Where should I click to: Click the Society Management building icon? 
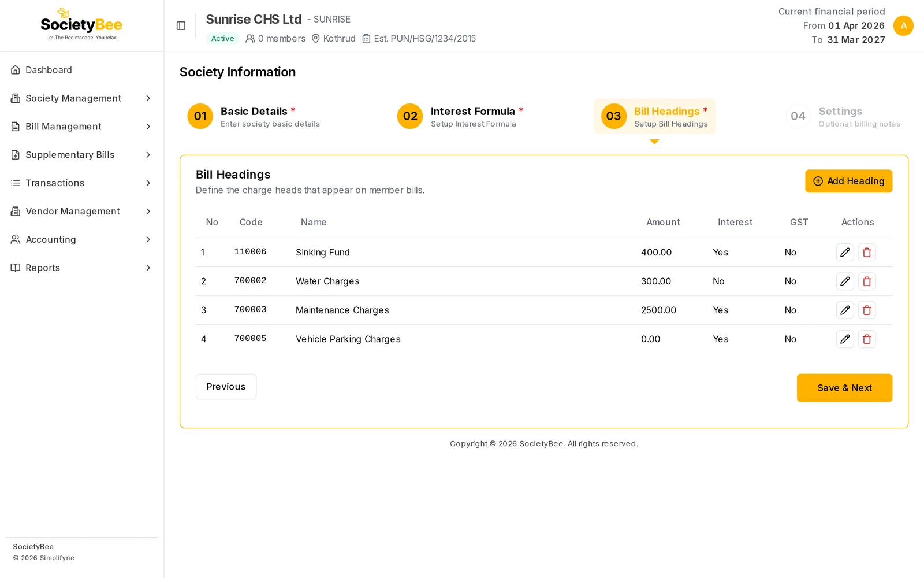coord(16,98)
